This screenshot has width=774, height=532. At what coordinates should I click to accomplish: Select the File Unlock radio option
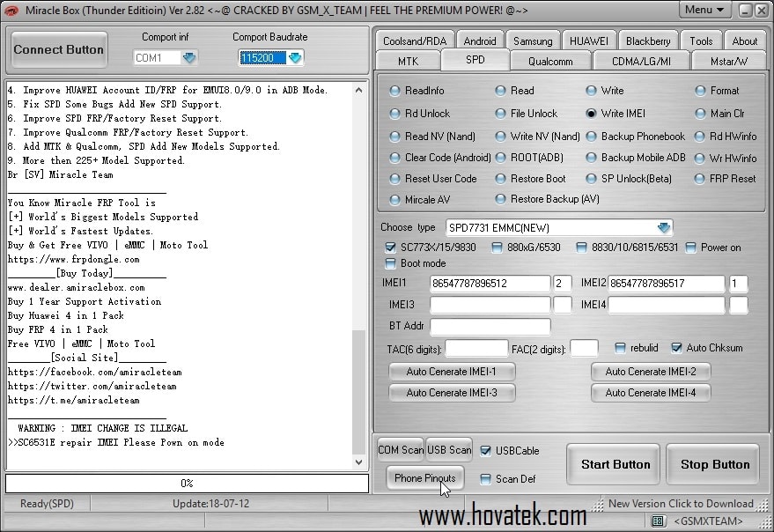pos(527,114)
